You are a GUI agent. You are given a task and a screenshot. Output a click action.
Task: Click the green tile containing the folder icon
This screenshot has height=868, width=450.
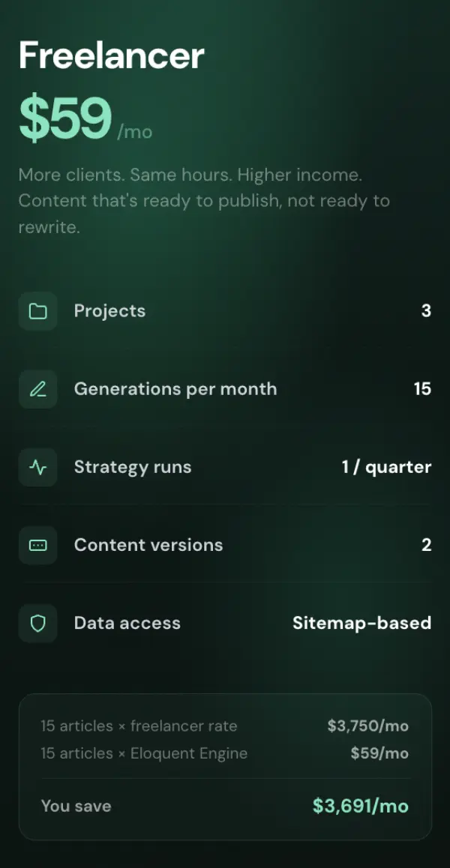tap(37, 311)
